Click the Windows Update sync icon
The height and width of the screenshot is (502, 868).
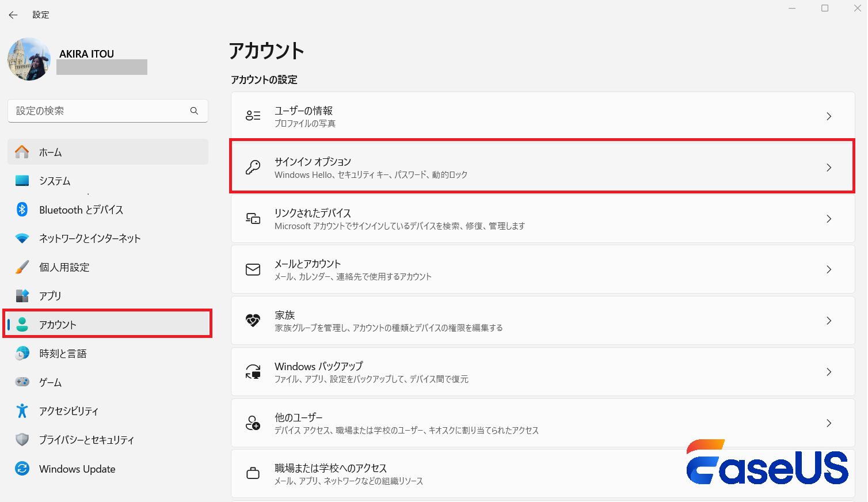[x=22, y=469]
